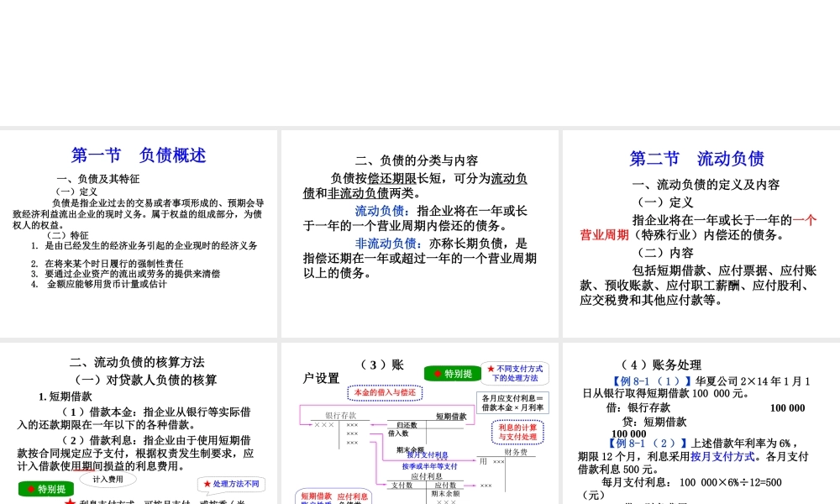Click the red 一个营业周期 highlighted text
The image size is (840, 504).
point(605,234)
